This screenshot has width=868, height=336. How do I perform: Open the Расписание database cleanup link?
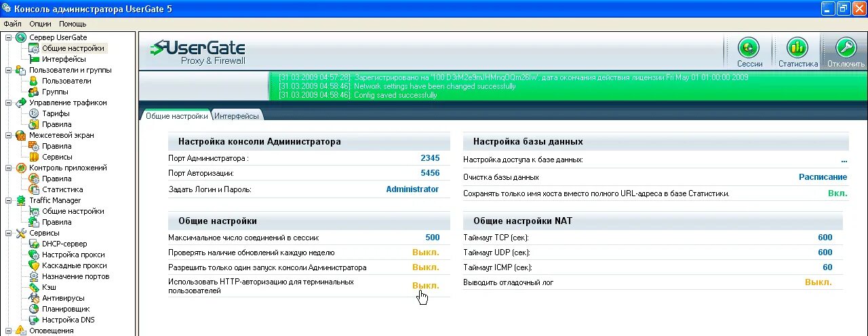[x=823, y=177]
